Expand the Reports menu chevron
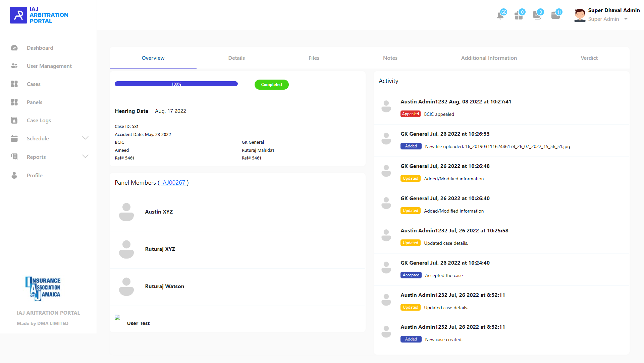The width and height of the screenshot is (644, 363). coord(85,157)
